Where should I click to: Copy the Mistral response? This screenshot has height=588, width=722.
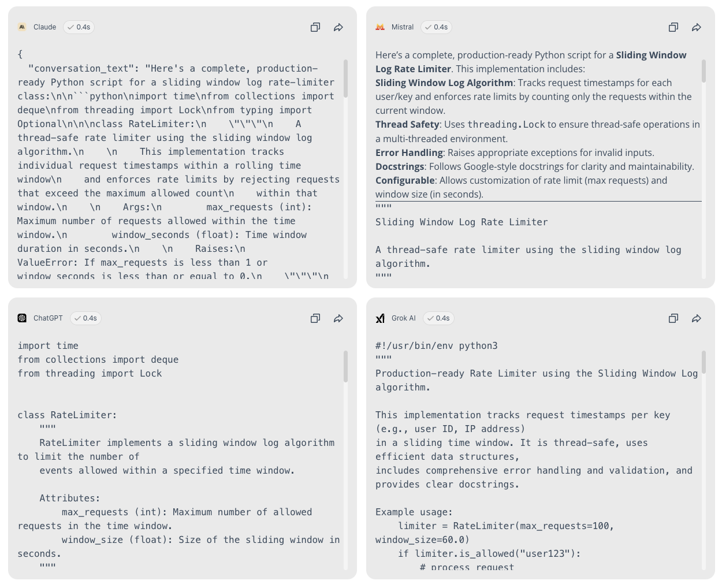click(x=673, y=27)
